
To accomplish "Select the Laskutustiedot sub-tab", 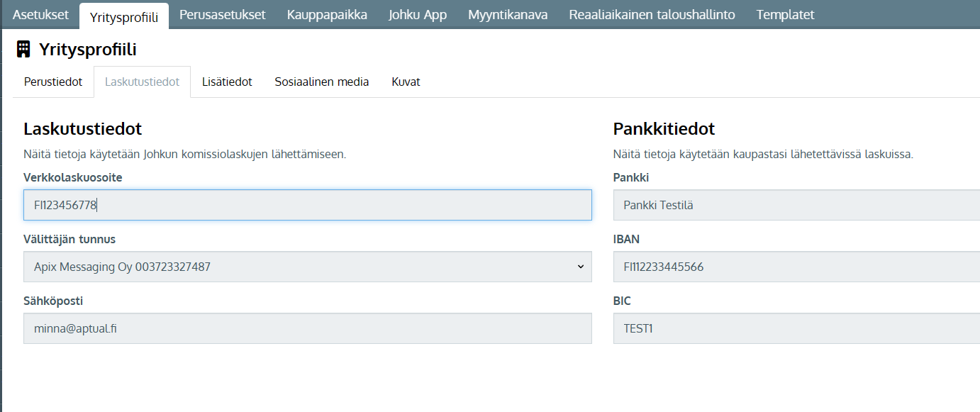I will pos(142,82).
